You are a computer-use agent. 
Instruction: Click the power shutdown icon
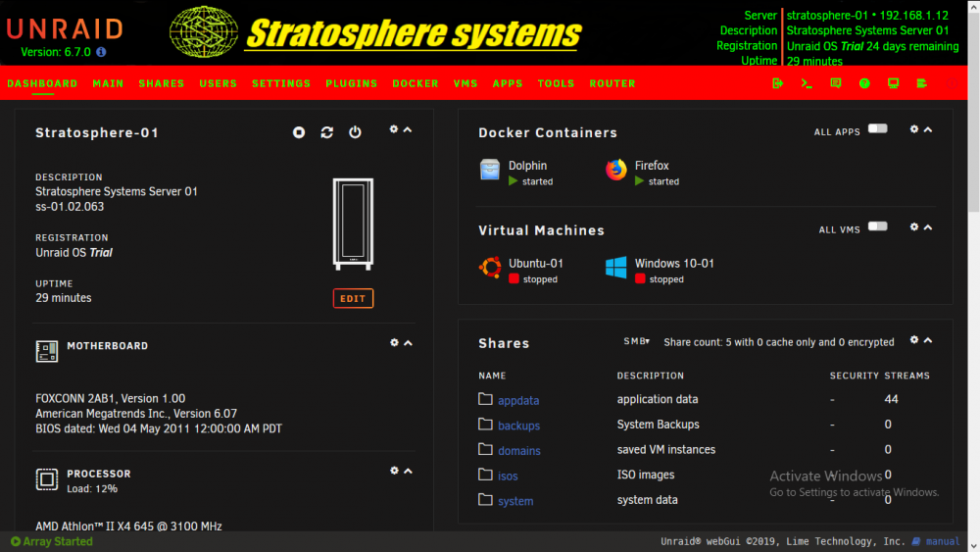coord(355,132)
